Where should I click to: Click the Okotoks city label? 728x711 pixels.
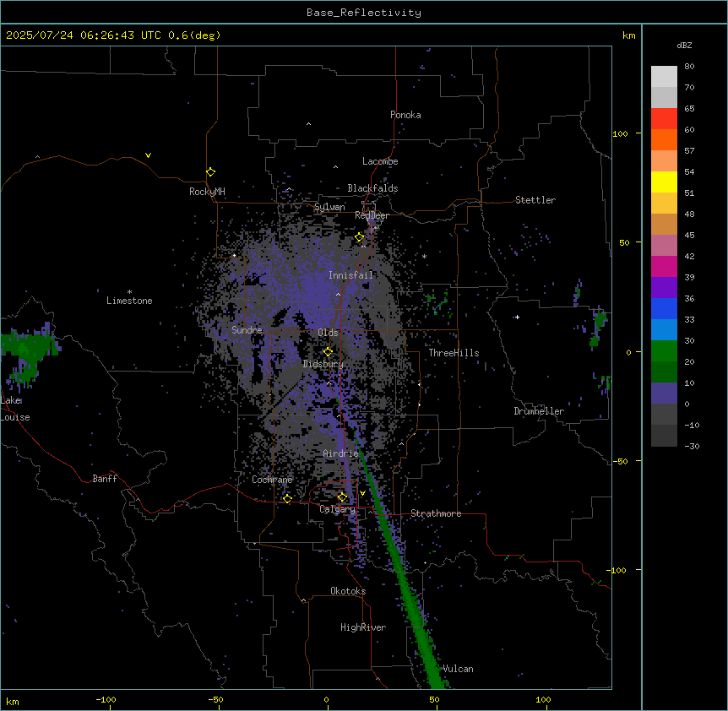(x=348, y=591)
